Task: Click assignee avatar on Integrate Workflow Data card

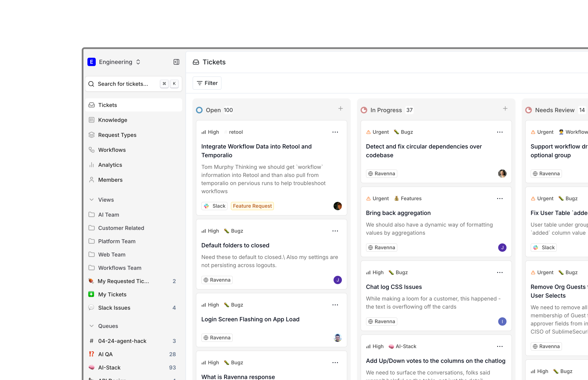Action: click(x=338, y=206)
